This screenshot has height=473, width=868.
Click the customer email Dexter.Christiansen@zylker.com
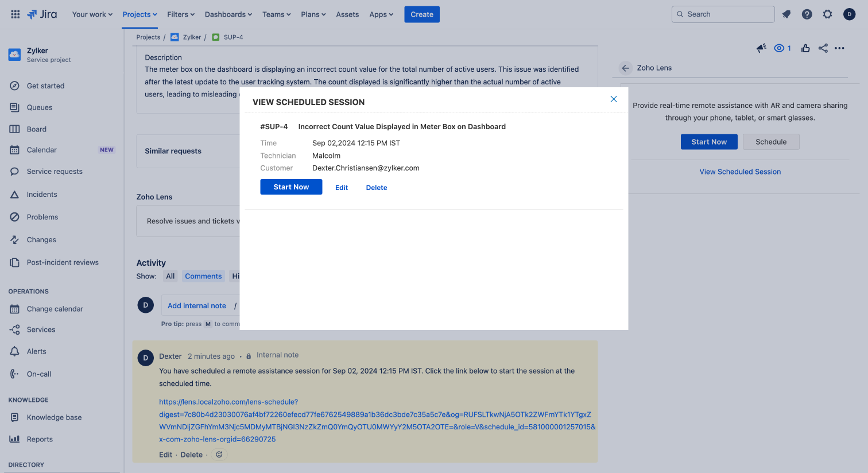pos(366,168)
